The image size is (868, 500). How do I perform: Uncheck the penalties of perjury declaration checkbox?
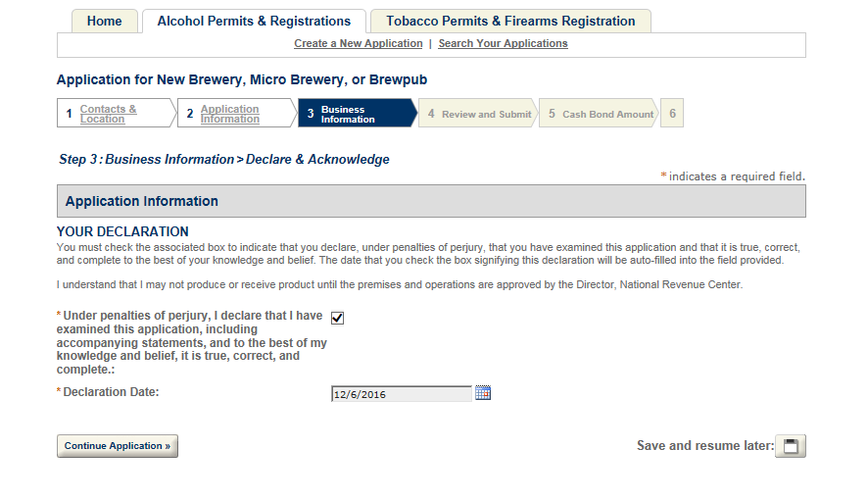338,318
